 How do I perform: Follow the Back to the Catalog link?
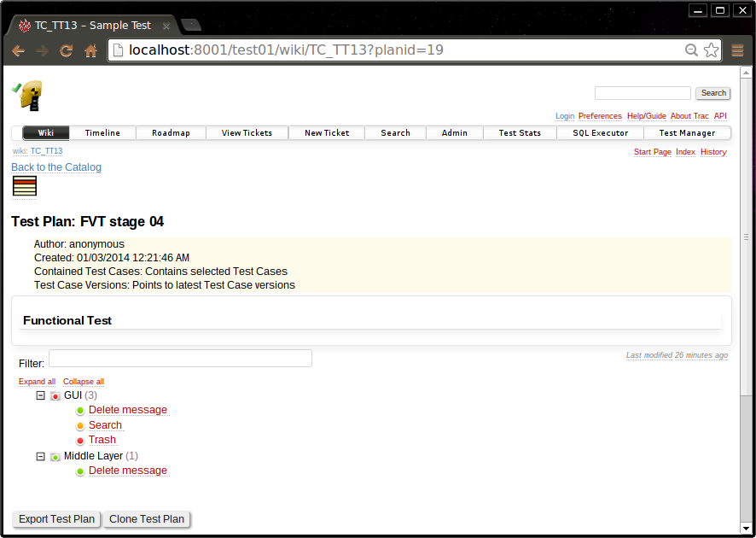click(x=55, y=167)
